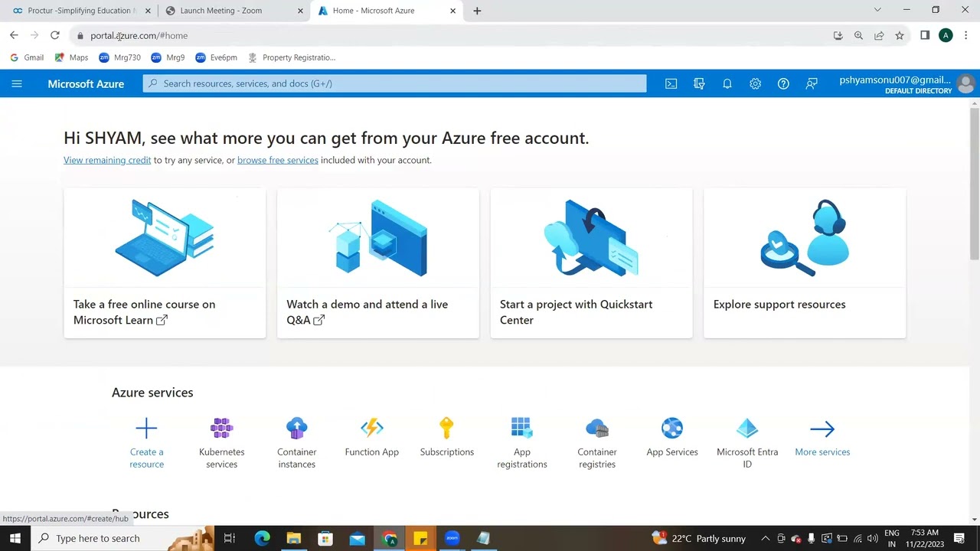Open Task View on taskbar
980x551 pixels.
pos(229,538)
